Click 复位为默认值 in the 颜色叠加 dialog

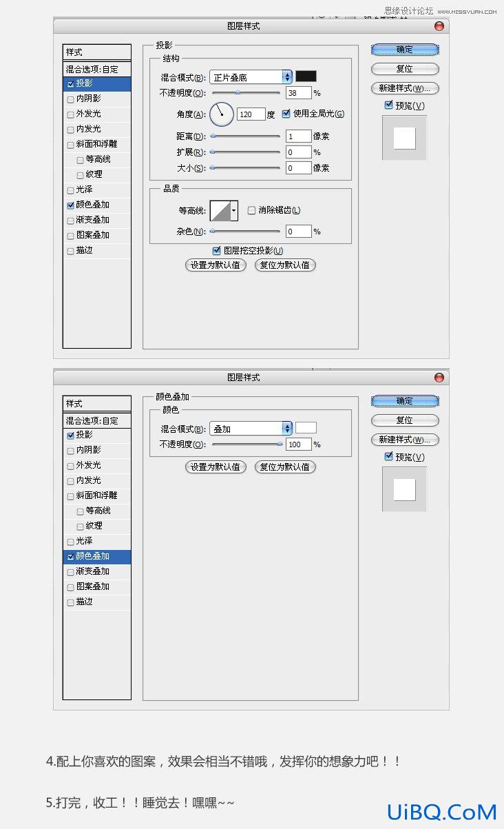(x=285, y=467)
